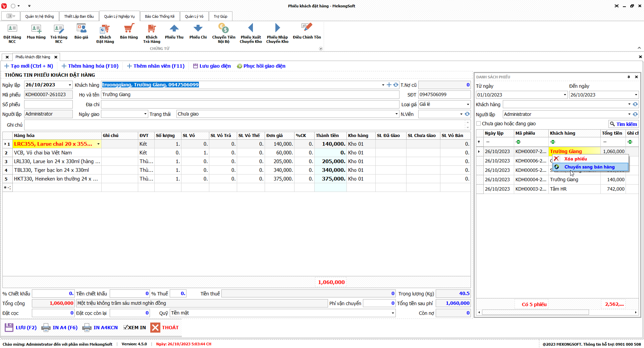644x348 pixels.
Task: Pin the Danh sách phiếu panel
Action: point(629,77)
